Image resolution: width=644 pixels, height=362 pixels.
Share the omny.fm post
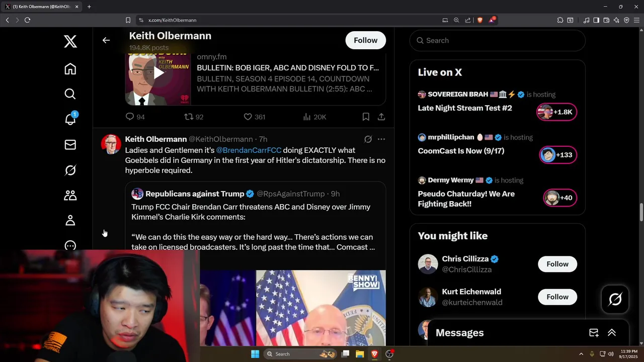coord(381,117)
